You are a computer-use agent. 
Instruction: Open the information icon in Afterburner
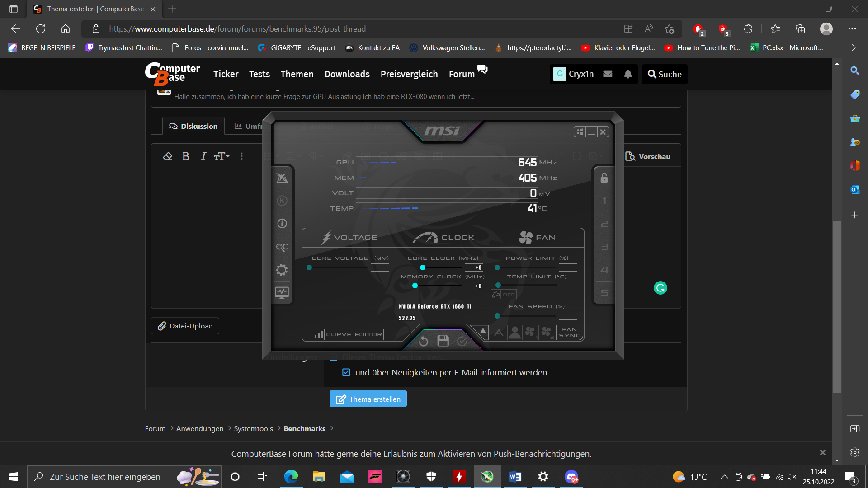click(282, 224)
